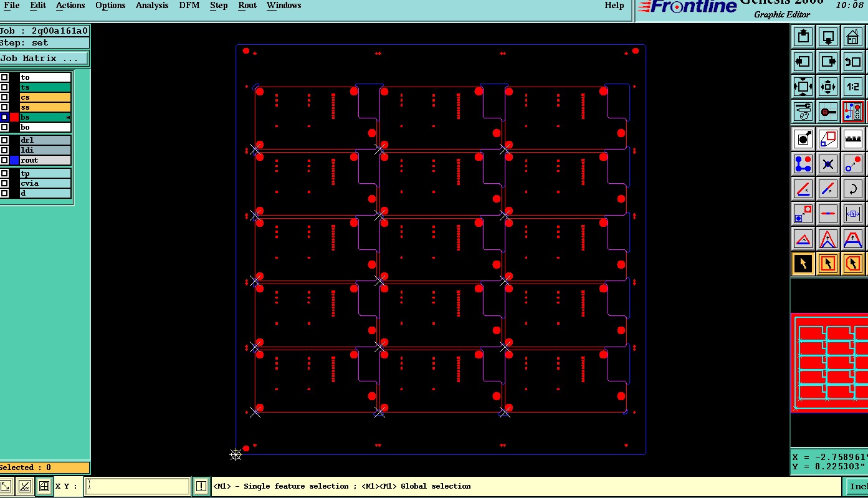Enable the drl layer checkbox
This screenshot has width=868, height=498.
point(4,140)
